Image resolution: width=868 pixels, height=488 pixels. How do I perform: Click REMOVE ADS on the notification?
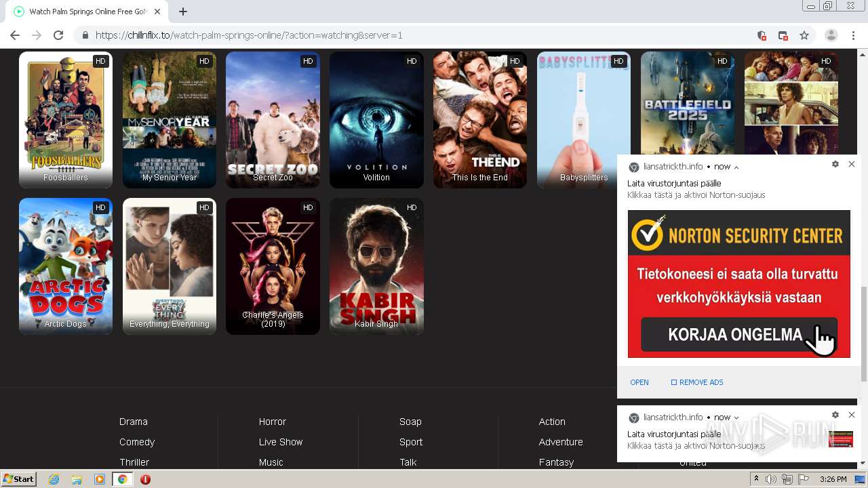pyautogui.click(x=697, y=382)
